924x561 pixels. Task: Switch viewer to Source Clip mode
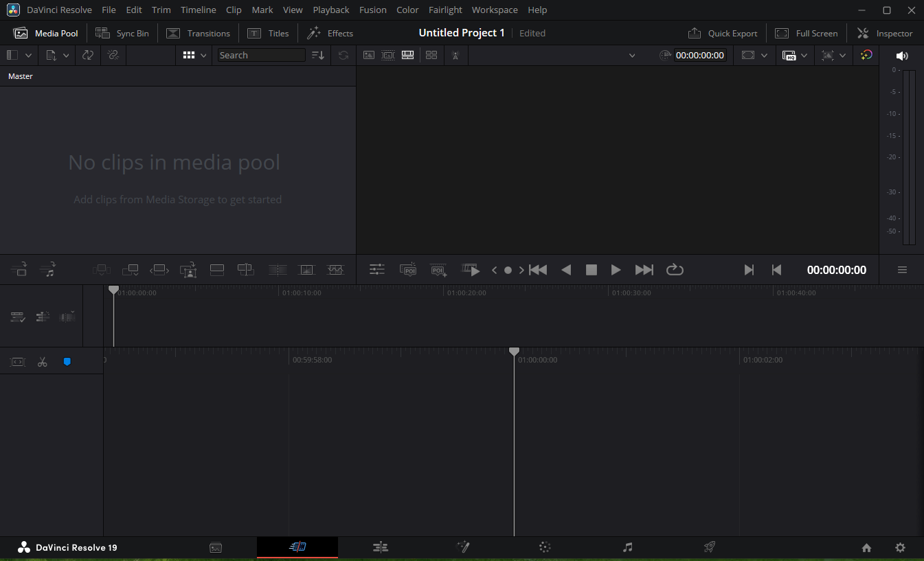[369, 55]
